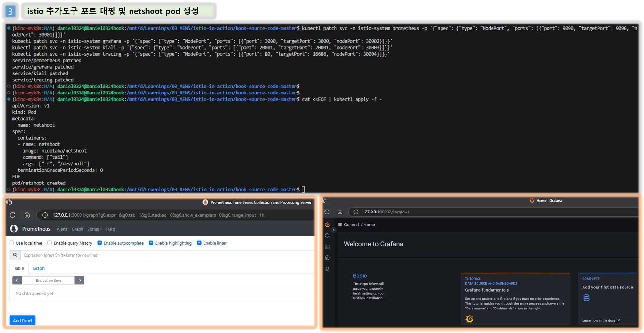Open tab actions icon in the Grafana window
The image size is (644, 333).
[324, 200]
